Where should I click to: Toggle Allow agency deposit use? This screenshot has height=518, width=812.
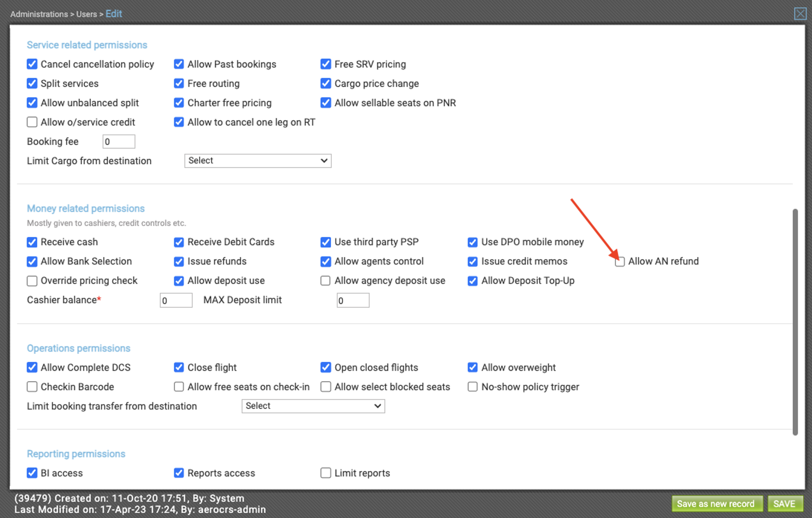click(x=325, y=281)
